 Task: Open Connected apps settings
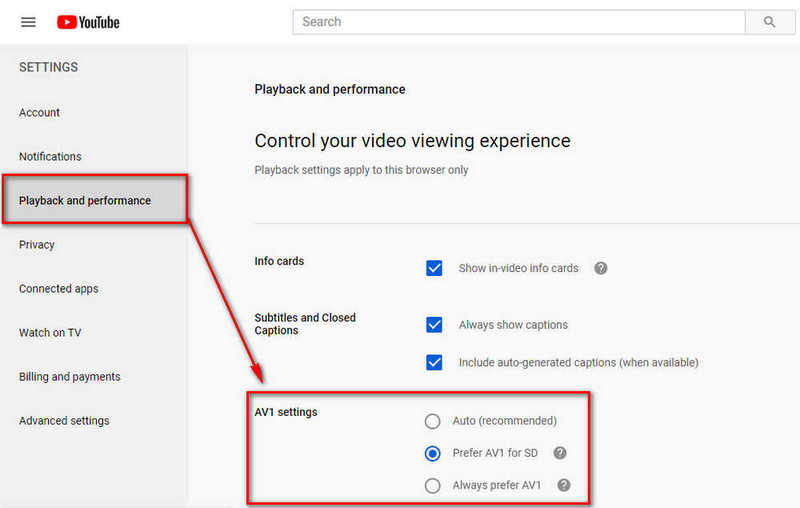click(59, 289)
